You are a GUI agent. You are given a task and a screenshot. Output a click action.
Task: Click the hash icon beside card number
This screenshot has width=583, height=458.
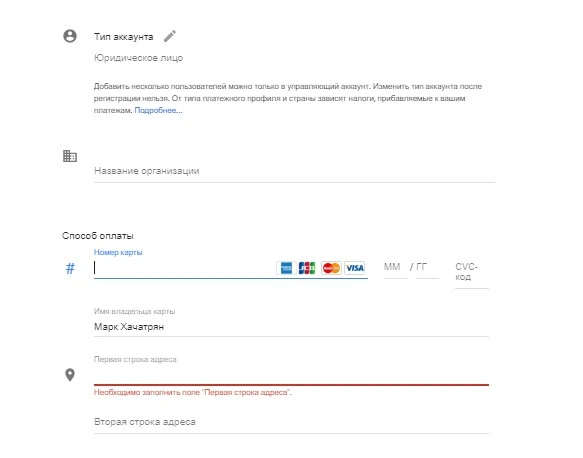[70, 268]
